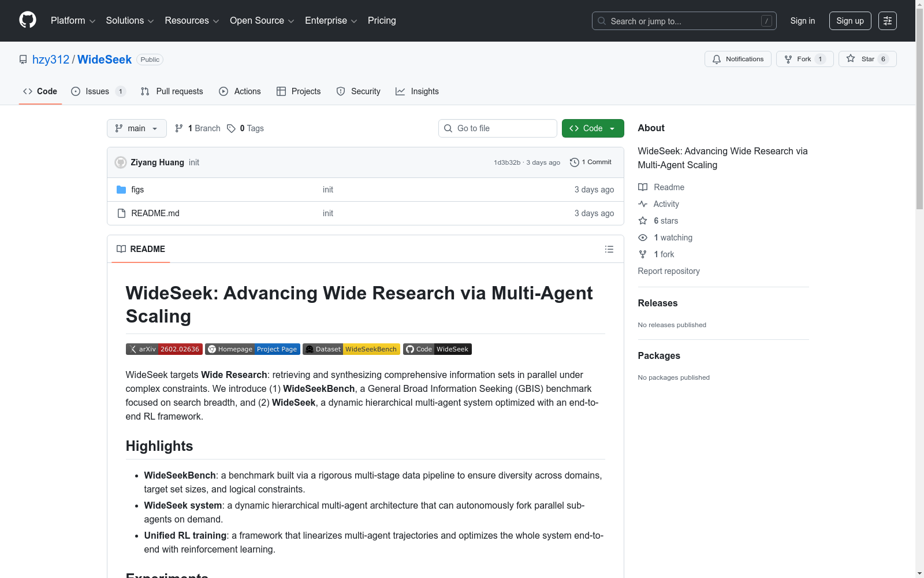Click the Report repository link

click(x=669, y=271)
